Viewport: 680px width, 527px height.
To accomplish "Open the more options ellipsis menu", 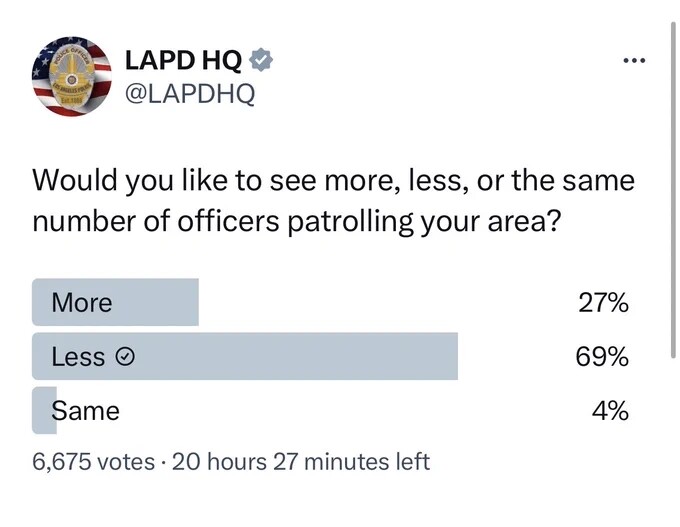I will [x=632, y=61].
